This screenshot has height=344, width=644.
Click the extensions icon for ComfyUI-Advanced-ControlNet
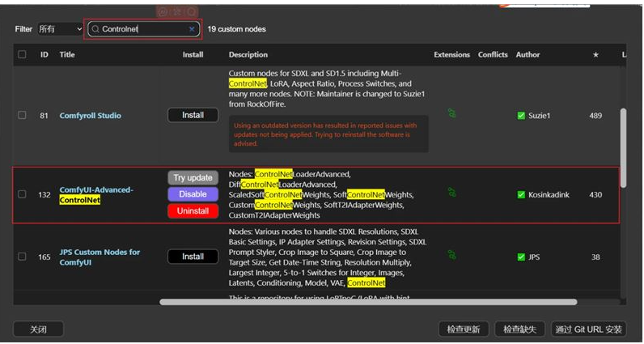point(451,193)
